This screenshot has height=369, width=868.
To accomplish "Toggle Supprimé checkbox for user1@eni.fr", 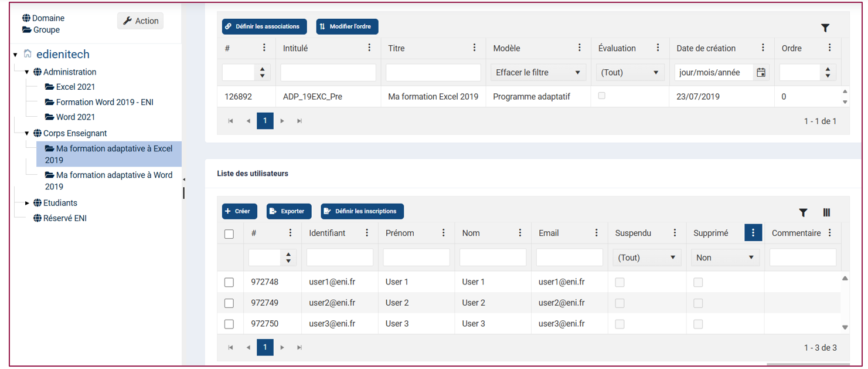I will pos(698,282).
